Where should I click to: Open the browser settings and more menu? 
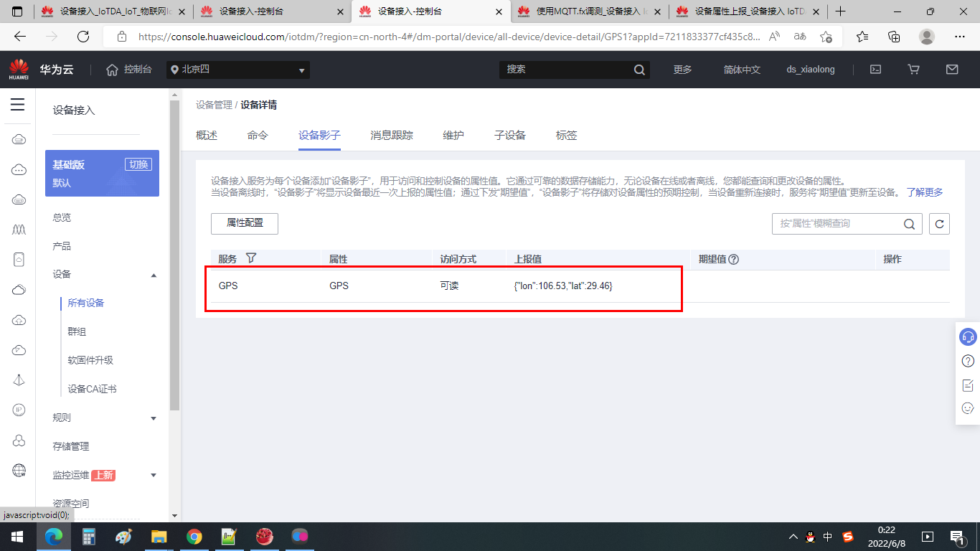click(960, 37)
